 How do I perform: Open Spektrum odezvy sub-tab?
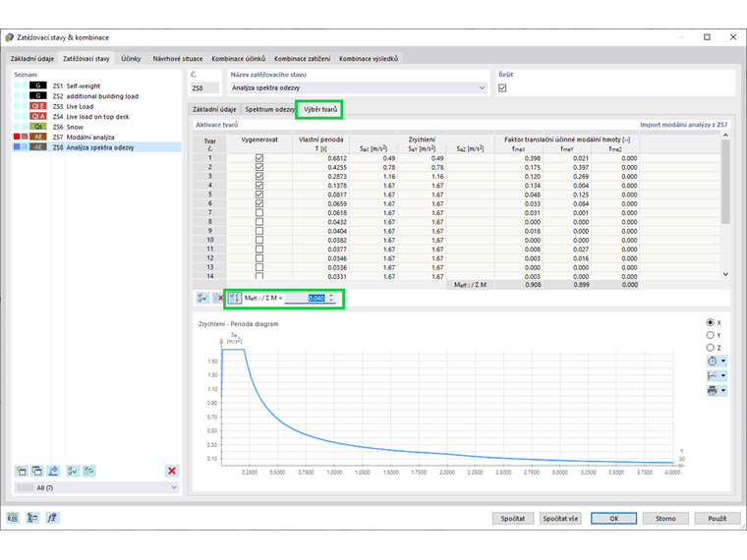click(269, 109)
